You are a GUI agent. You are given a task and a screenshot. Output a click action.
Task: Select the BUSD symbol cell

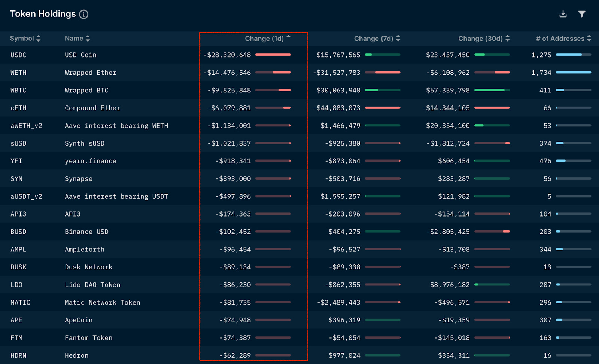[18, 232]
